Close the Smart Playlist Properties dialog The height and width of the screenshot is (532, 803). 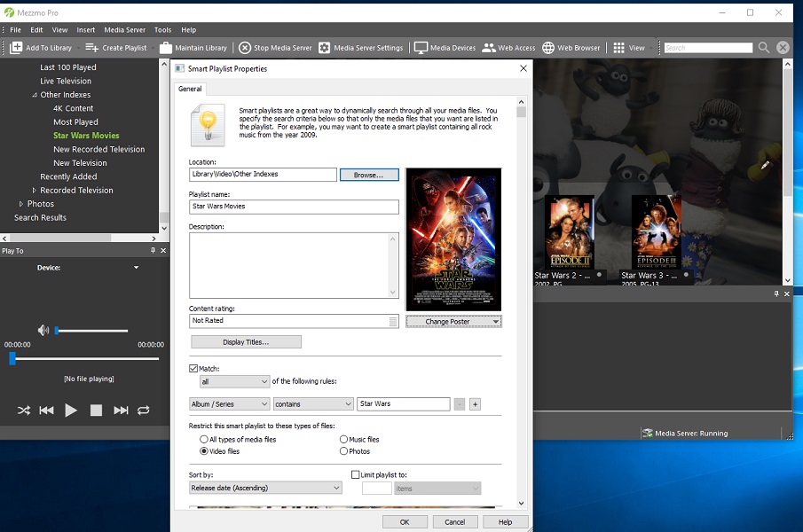tap(523, 68)
